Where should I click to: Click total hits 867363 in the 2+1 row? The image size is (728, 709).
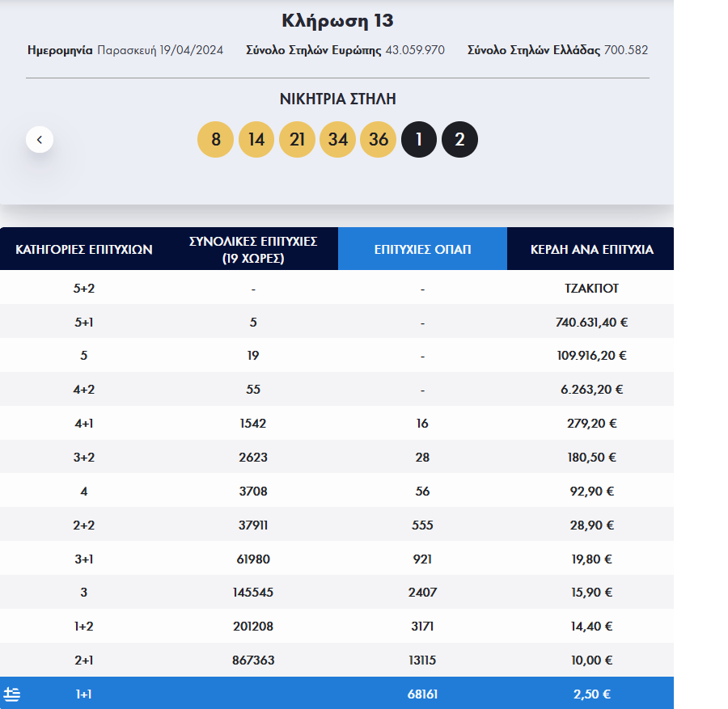click(253, 660)
